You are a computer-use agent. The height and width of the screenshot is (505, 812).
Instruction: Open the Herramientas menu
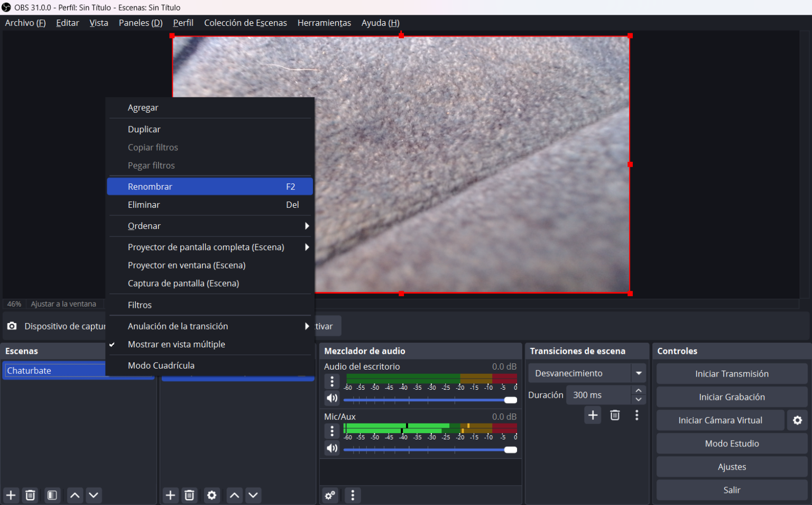pyautogui.click(x=324, y=23)
